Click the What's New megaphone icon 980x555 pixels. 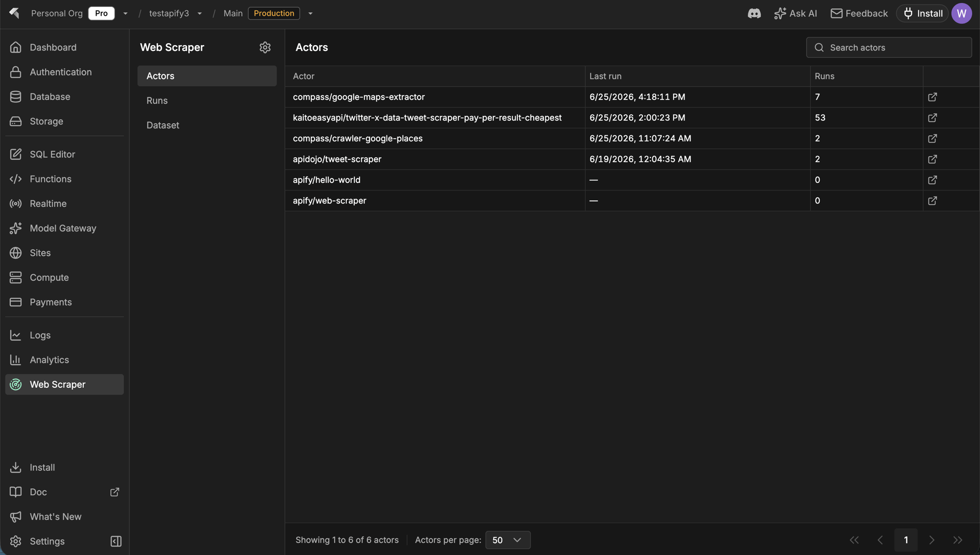click(16, 517)
